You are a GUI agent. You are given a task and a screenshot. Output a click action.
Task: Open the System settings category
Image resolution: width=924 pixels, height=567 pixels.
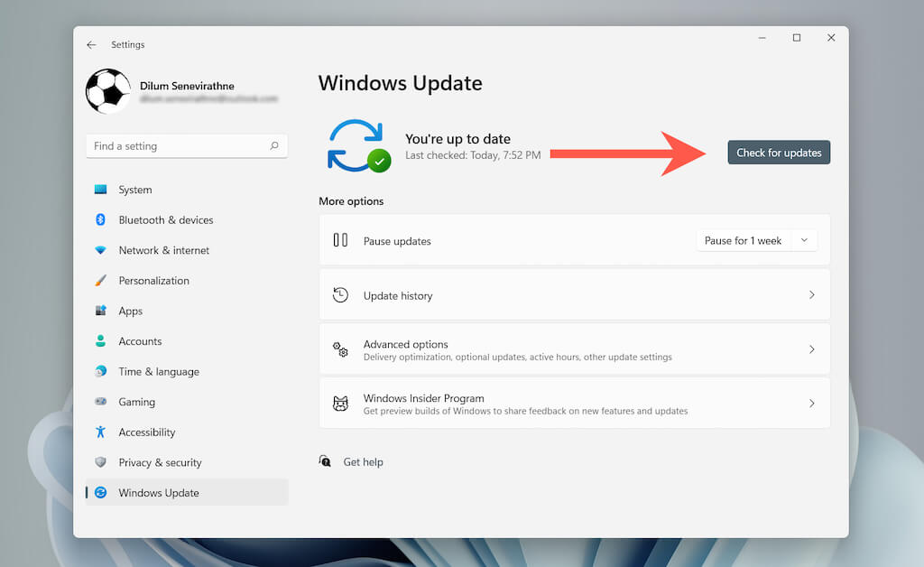(186, 190)
